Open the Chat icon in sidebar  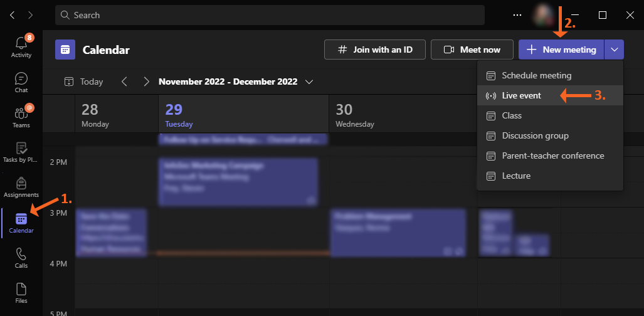pyautogui.click(x=21, y=82)
